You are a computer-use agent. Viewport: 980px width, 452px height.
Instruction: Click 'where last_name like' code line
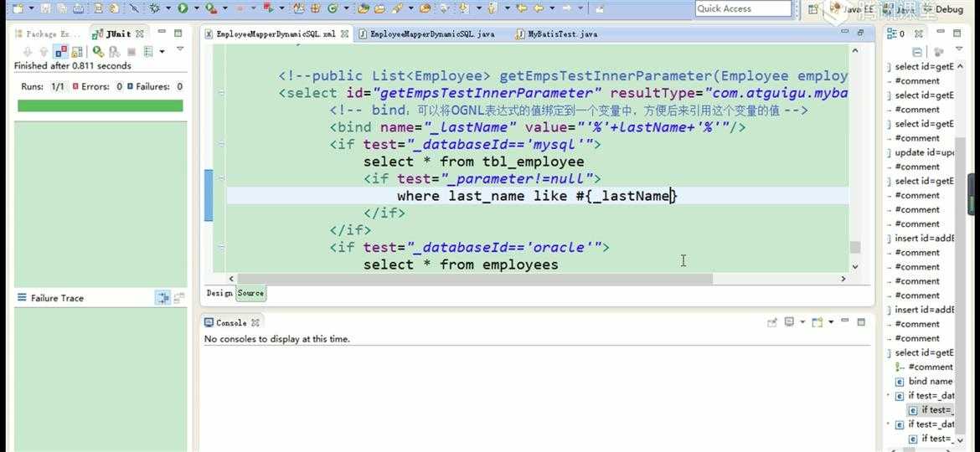pyautogui.click(x=538, y=196)
